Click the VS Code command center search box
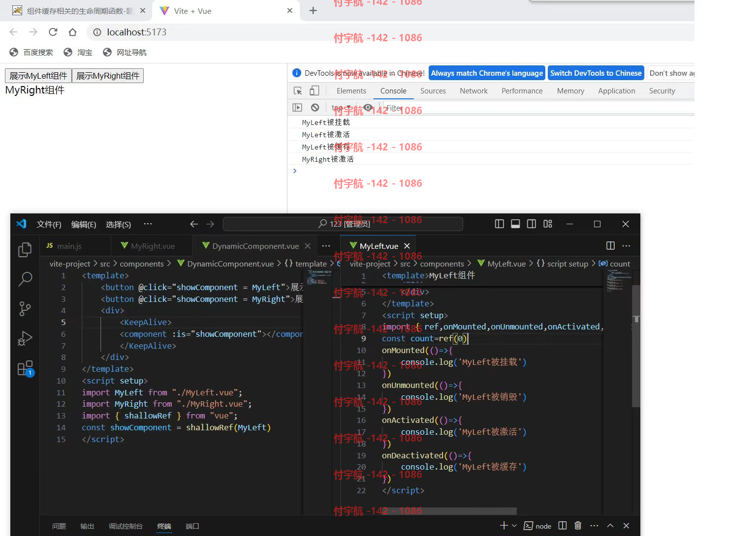Image resolution: width=756 pixels, height=536 pixels. [343, 224]
